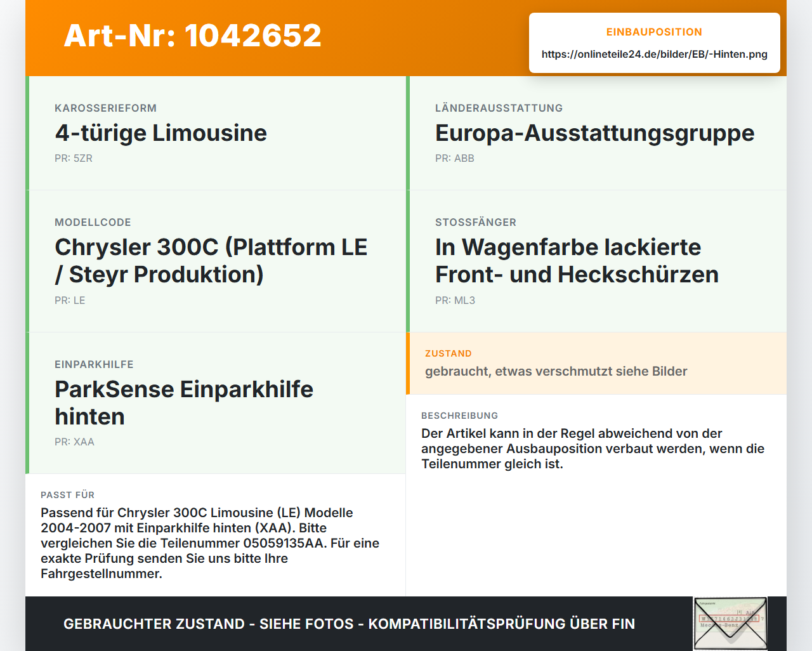Click the Beschreibung text paragraph
Screen dimensions: 812x651
pyautogui.click(x=593, y=449)
